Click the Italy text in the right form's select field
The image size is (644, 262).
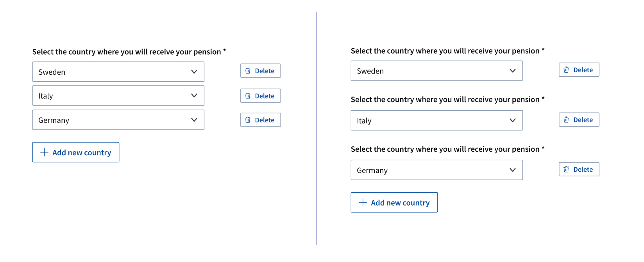point(364,121)
